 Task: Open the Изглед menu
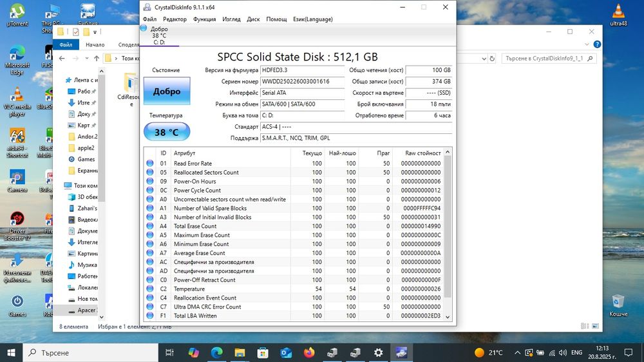click(x=231, y=19)
